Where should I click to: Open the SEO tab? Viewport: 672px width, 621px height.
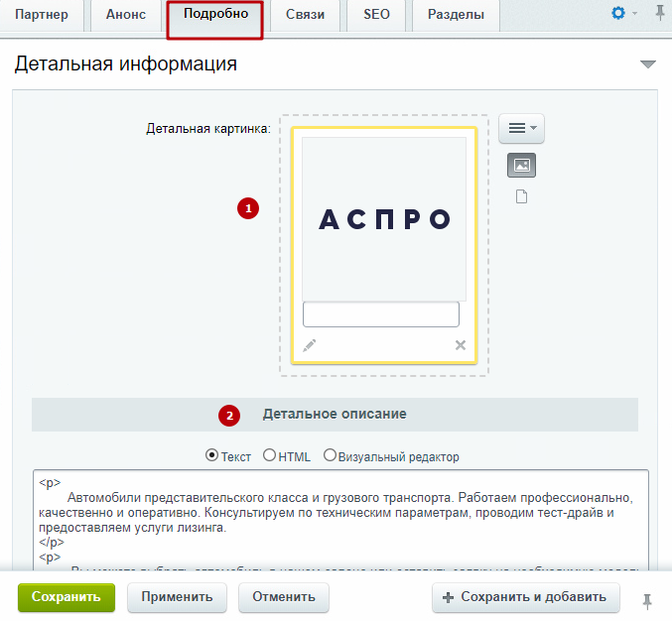(x=376, y=15)
